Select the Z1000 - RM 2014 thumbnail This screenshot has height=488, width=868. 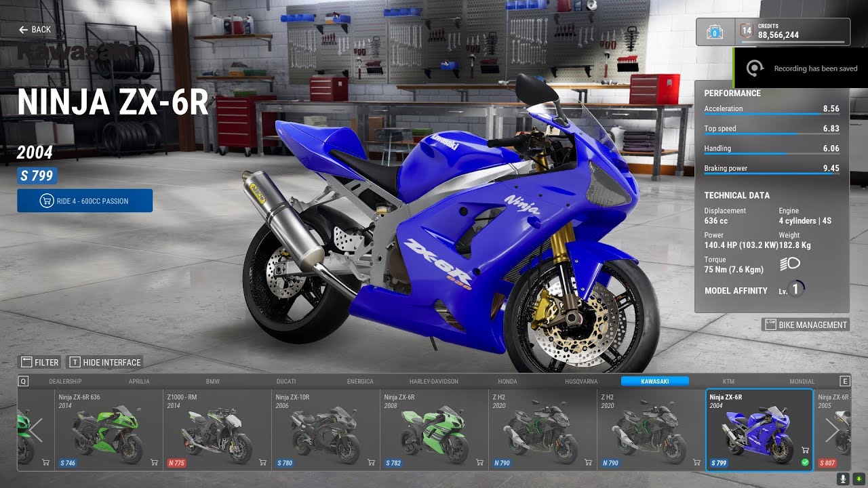click(217, 430)
